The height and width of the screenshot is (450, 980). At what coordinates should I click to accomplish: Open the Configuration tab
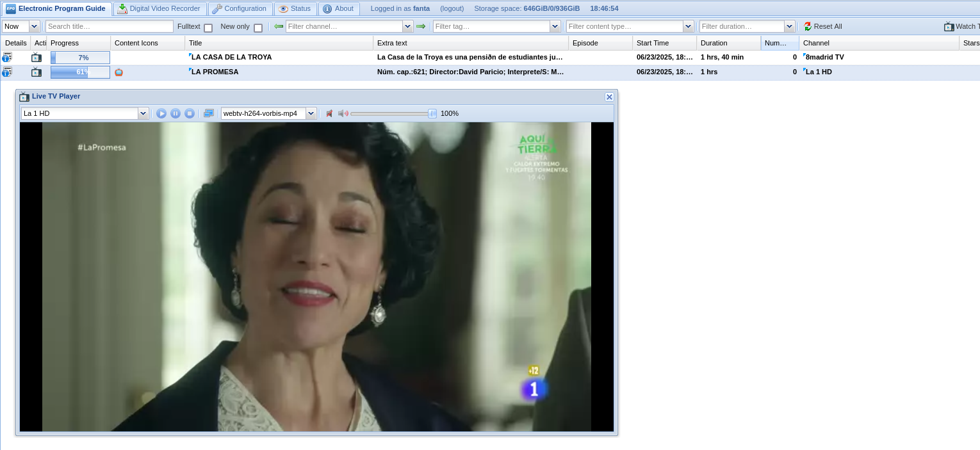point(240,9)
